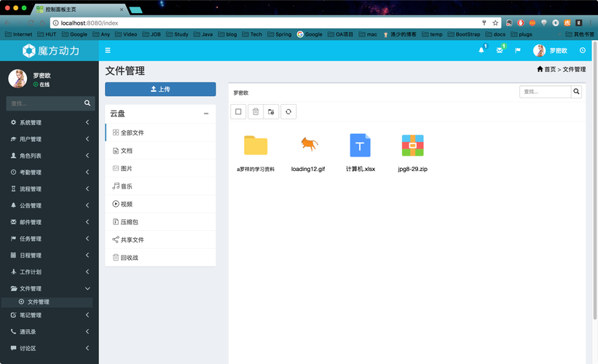This screenshot has width=598, height=364.
Task: Click the browser address bar
Action: point(267,23)
